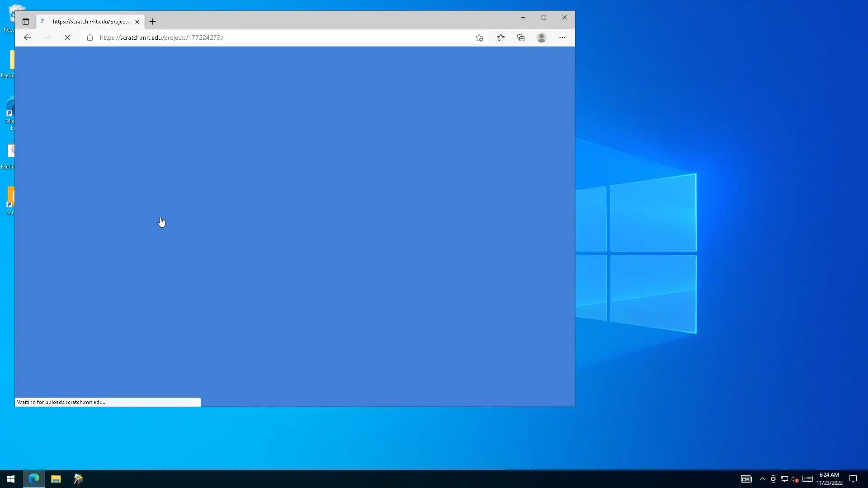Image resolution: width=868 pixels, height=488 pixels.
Task: Open File Explorer from the taskbar
Action: [56, 479]
